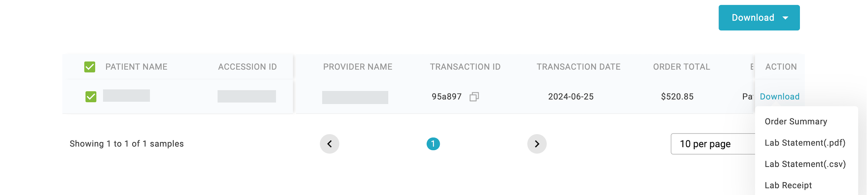Click the Accession ID column header
868x195 pixels.
[247, 67]
